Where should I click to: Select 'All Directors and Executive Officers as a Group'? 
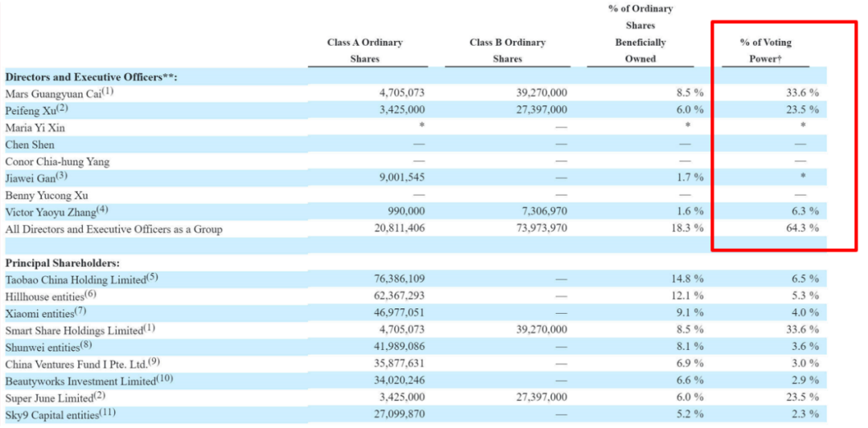pyautogui.click(x=114, y=229)
